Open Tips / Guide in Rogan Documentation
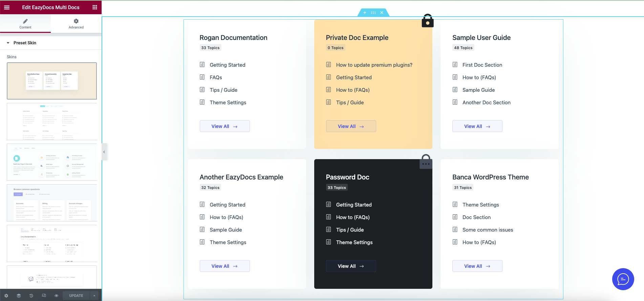Viewport: 644px width, 301px height. [223, 90]
